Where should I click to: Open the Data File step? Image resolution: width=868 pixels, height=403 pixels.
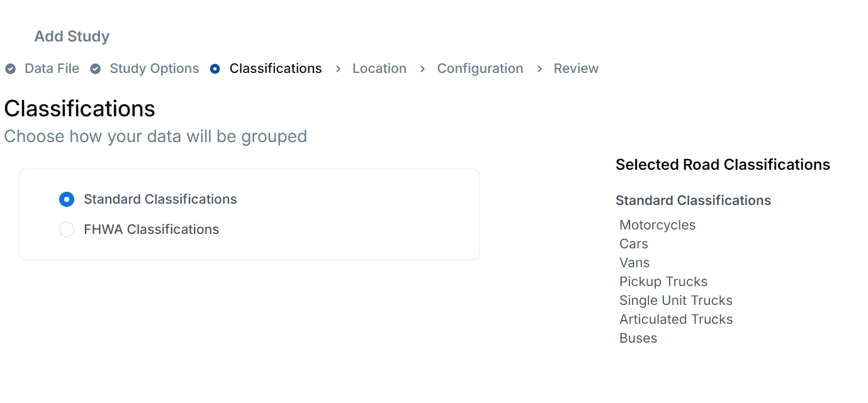pos(52,69)
